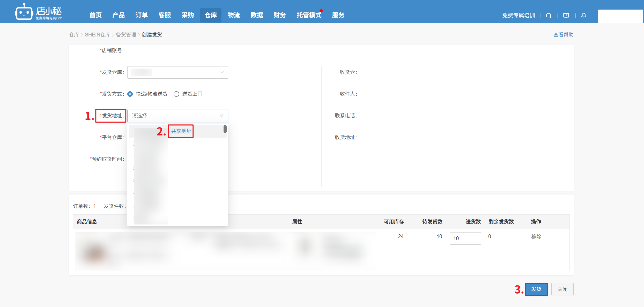This screenshot has height=307, width=644.
Task: Go to the 物流 menu
Action: coord(234,15)
